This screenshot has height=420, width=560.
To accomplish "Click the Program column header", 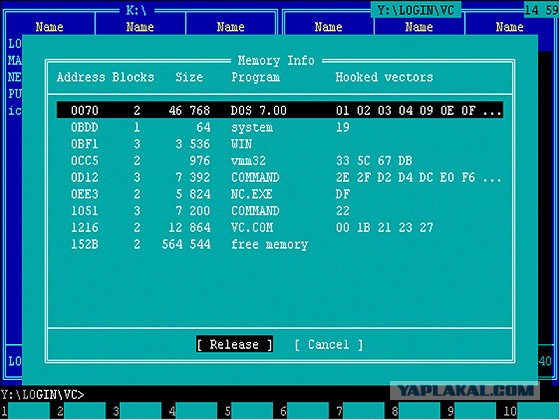I will click(255, 78).
